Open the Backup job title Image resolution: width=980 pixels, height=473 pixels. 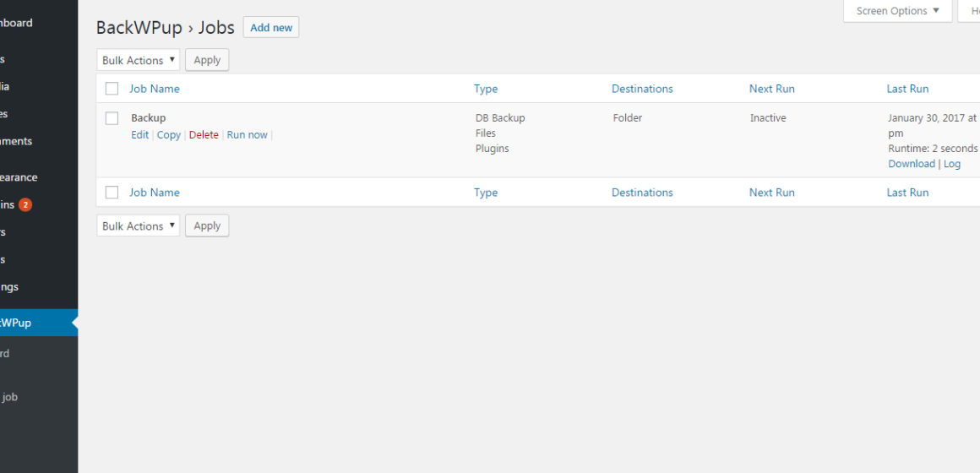click(148, 118)
